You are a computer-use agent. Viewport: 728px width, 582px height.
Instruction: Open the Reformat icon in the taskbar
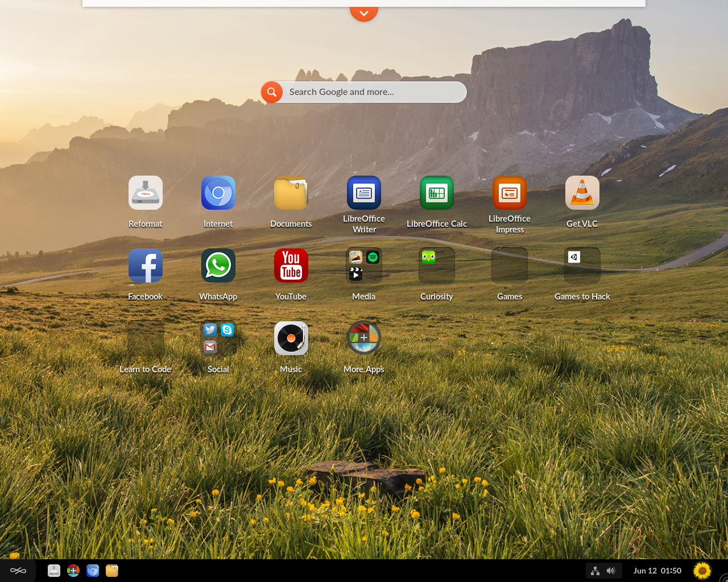pos(54,571)
